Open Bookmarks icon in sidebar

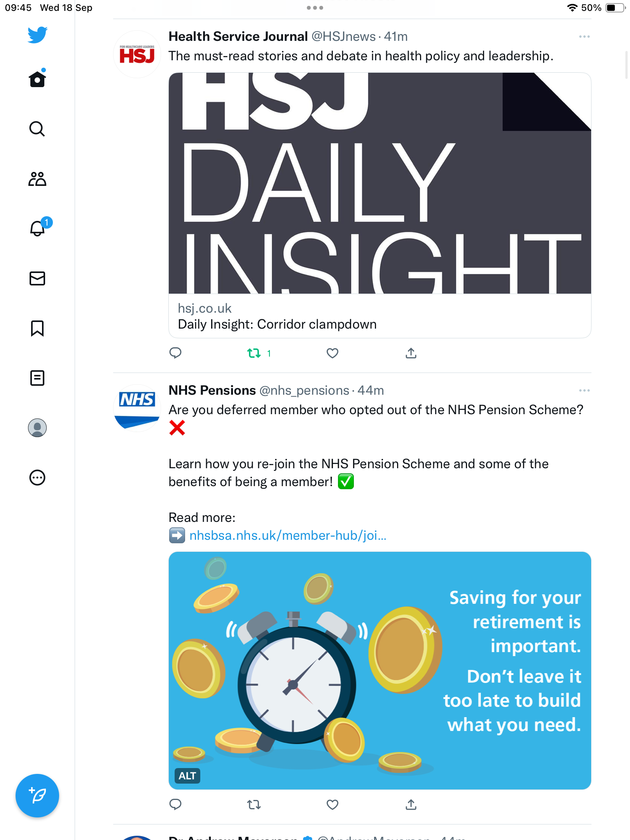37,328
